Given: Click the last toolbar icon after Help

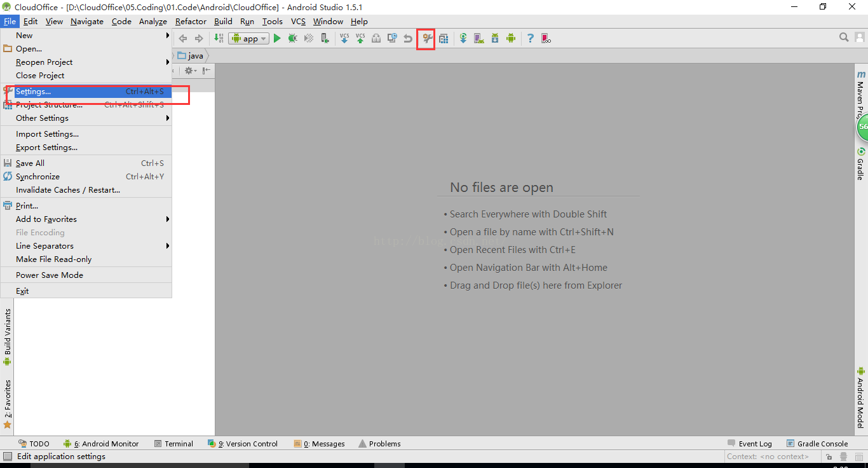Looking at the screenshot, I should click(546, 38).
